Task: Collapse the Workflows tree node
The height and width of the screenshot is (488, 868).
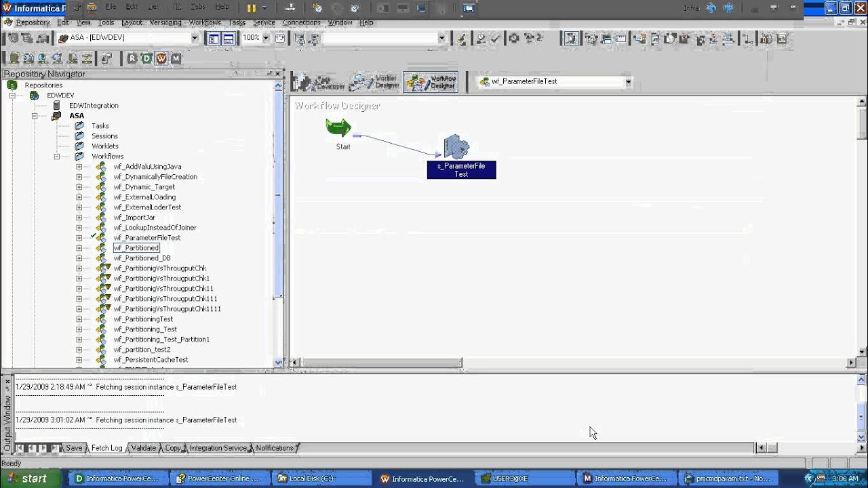Action: pos(57,157)
